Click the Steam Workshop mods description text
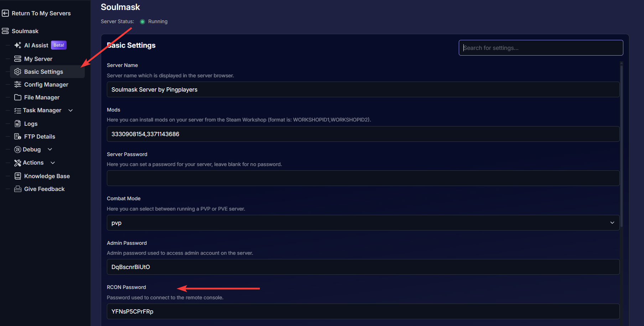 point(239,120)
